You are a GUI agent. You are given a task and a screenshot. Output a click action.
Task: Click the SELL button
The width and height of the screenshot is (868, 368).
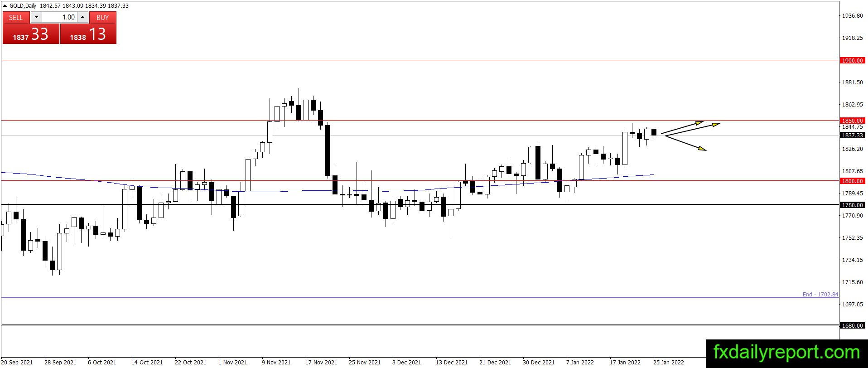(16, 17)
